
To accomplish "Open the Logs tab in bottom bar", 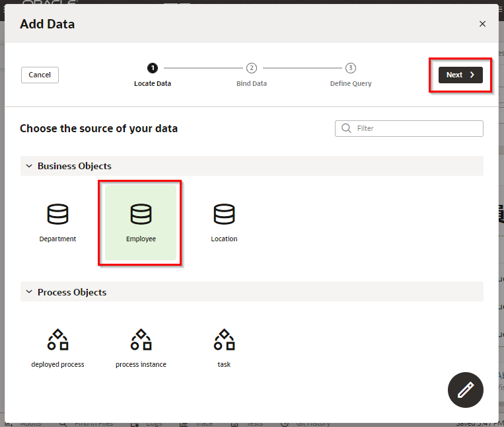I will coord(153,424).
